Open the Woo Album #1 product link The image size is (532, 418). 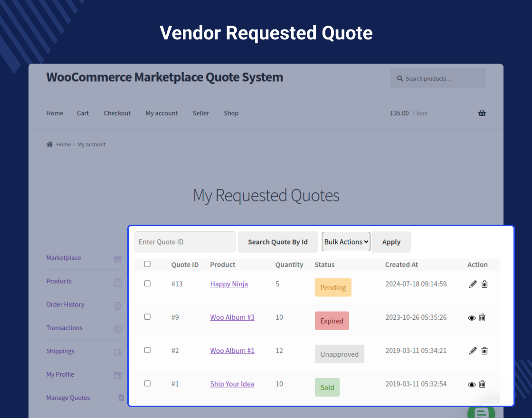[232, 351]
